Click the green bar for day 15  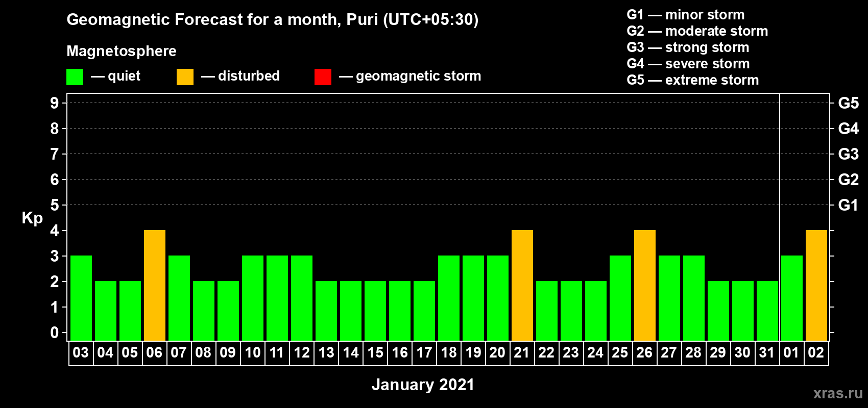[375, 311]
